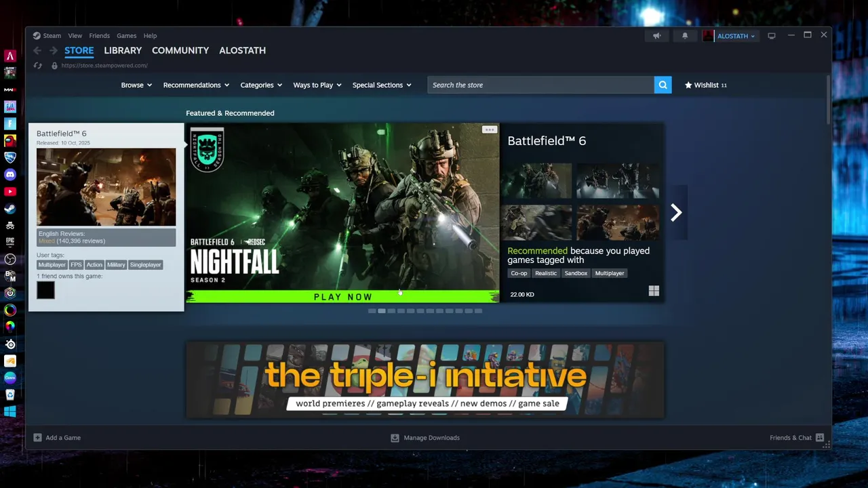
Task: Open the notifications bell
Action: click(x=685, y=36)
